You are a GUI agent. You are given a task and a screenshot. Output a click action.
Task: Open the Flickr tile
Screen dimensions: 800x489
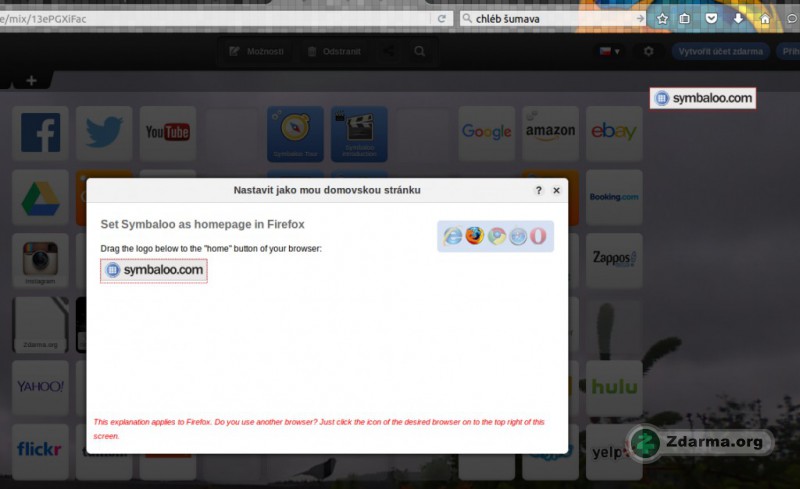click(x=40, y=451)
